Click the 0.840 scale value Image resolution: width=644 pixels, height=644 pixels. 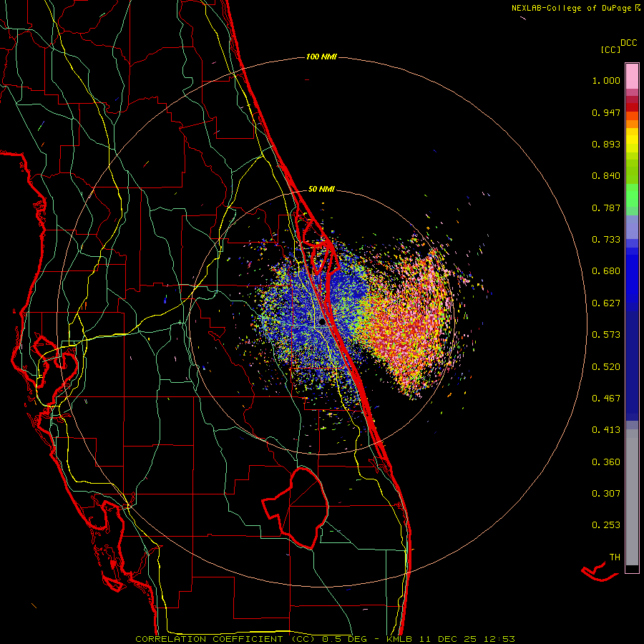(x=606, y=176)
